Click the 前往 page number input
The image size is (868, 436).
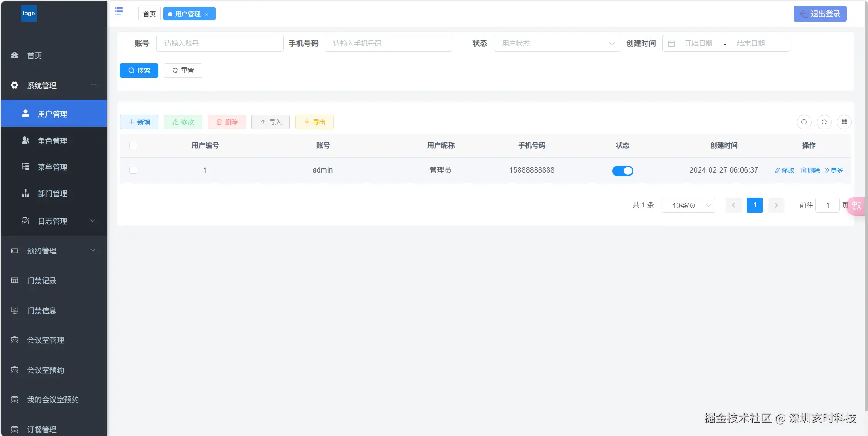click(827, 205)
